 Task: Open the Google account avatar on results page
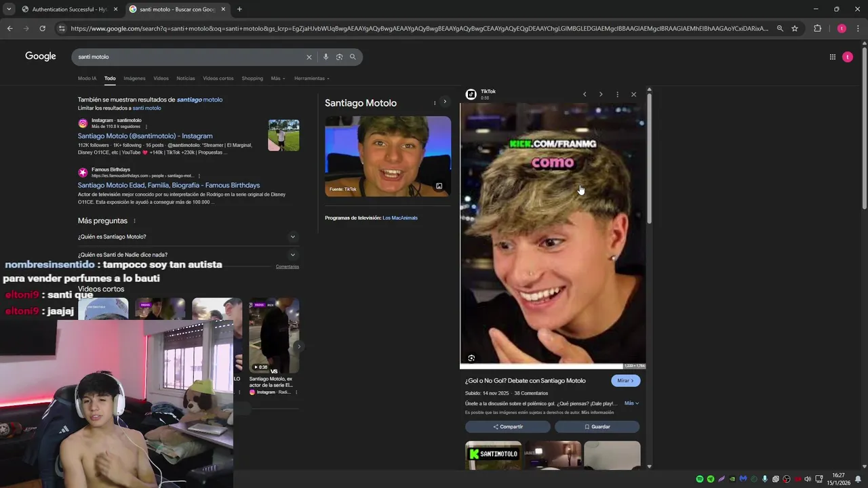848,57
